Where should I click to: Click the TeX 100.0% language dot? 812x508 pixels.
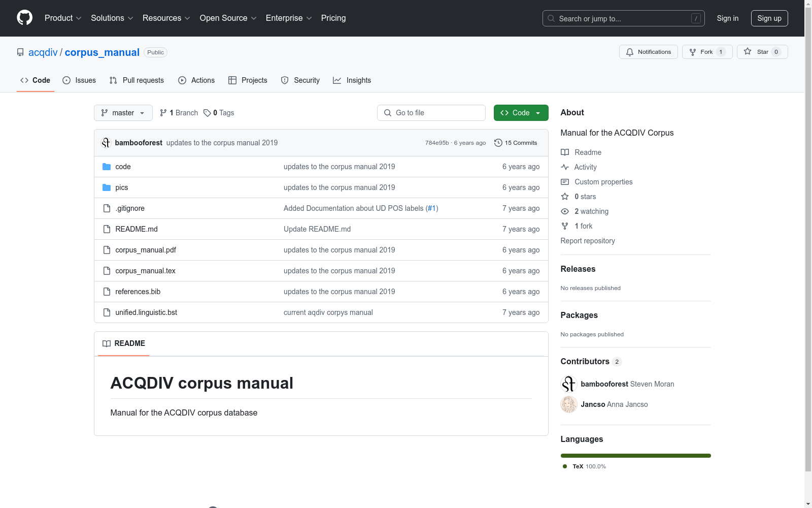click(565, 466)
